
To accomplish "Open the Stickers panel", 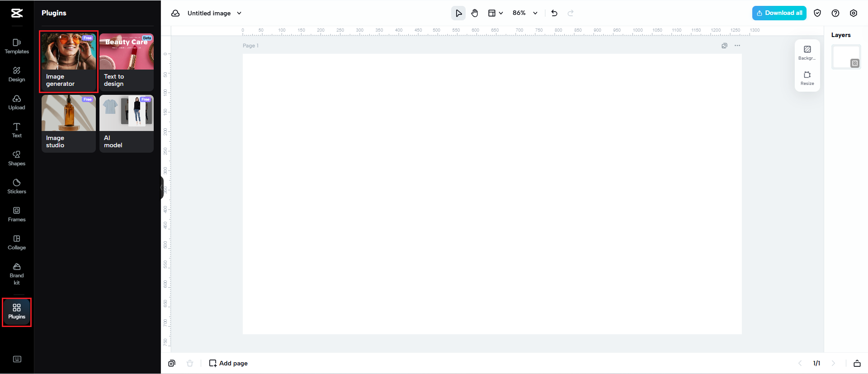I will [17, 186].
